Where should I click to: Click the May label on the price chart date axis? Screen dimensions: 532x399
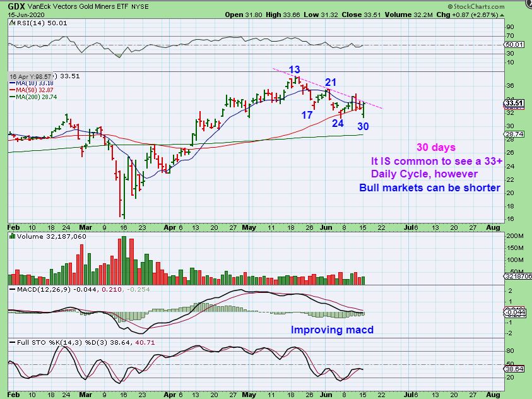[249, 227]
